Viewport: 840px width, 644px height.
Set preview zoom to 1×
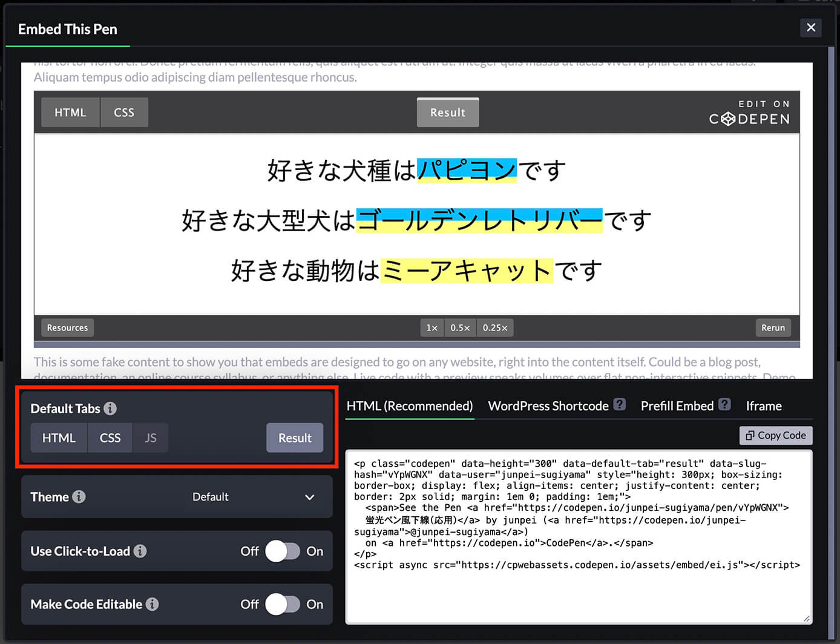click(432, 327)
